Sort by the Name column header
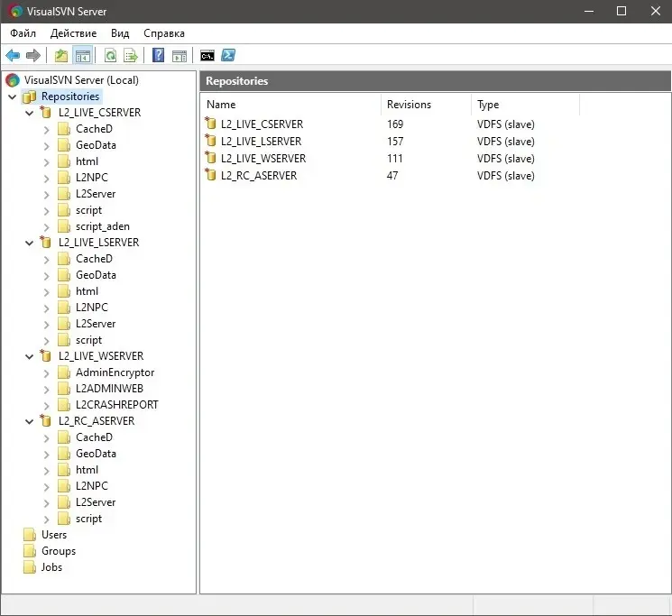Screen dimensions: 672x616 [290, 105]
